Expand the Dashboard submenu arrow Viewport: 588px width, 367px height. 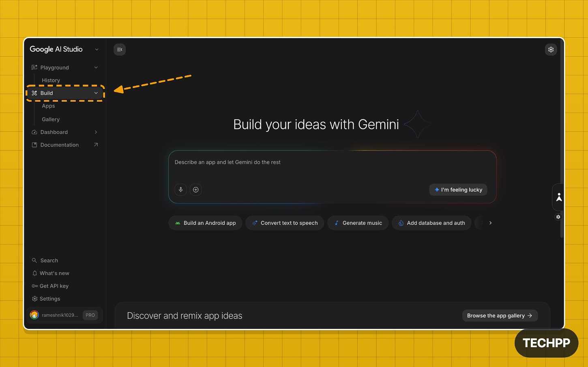click(96, 132)
